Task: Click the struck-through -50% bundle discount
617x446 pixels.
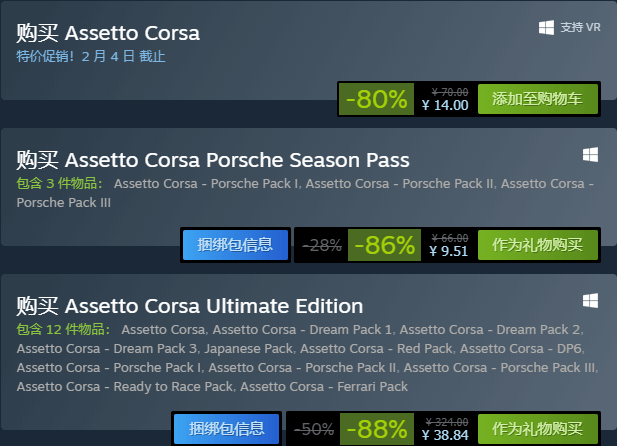Action: [314, 429]
